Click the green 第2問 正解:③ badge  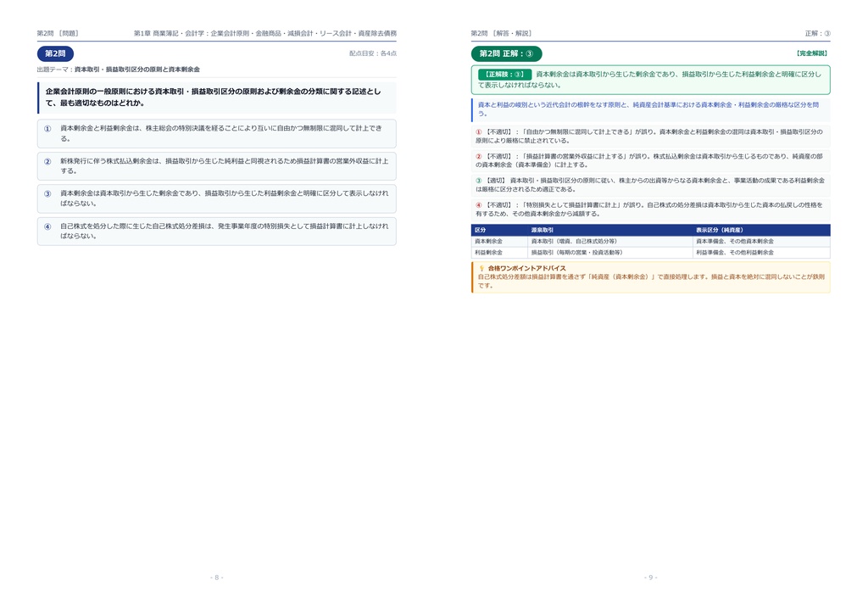[507, 53]
